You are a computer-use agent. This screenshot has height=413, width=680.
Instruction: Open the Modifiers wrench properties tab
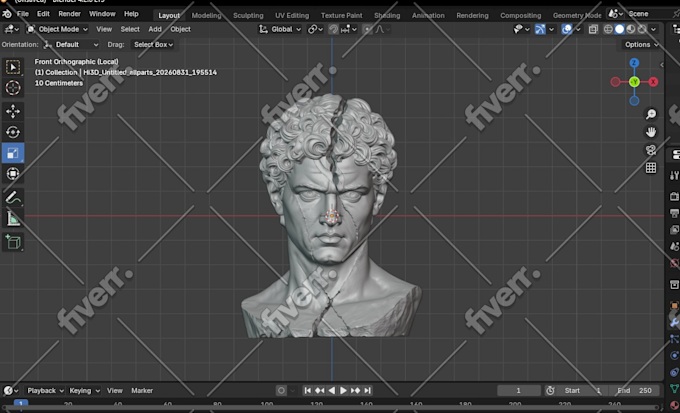coord(674,323)
